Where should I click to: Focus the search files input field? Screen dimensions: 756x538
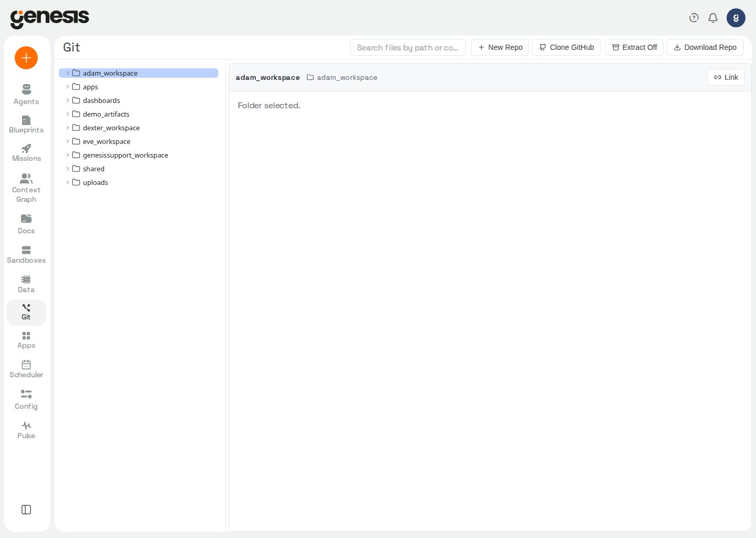(x=408, y=47)
